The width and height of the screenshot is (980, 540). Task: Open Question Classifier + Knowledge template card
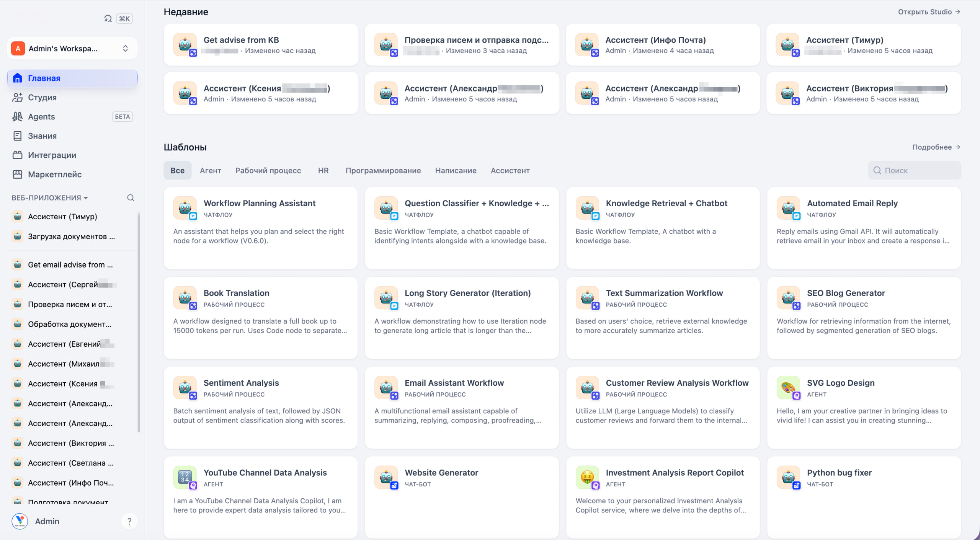pos(462,228)
